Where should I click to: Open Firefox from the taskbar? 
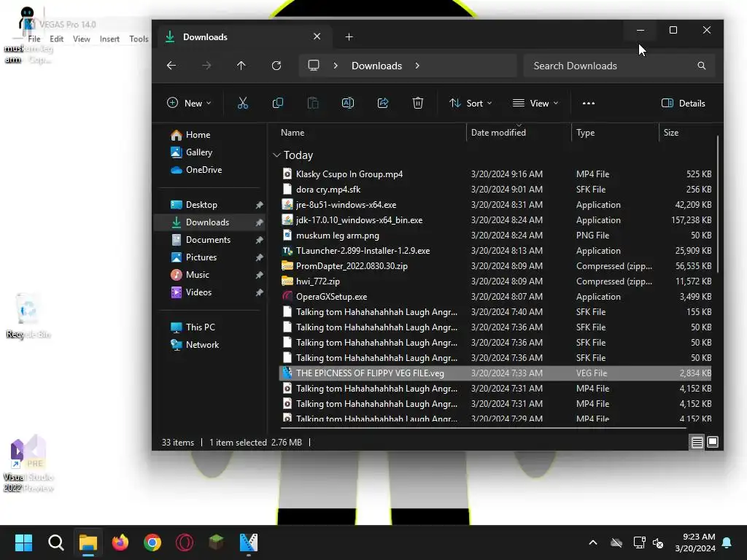point(120,542)
